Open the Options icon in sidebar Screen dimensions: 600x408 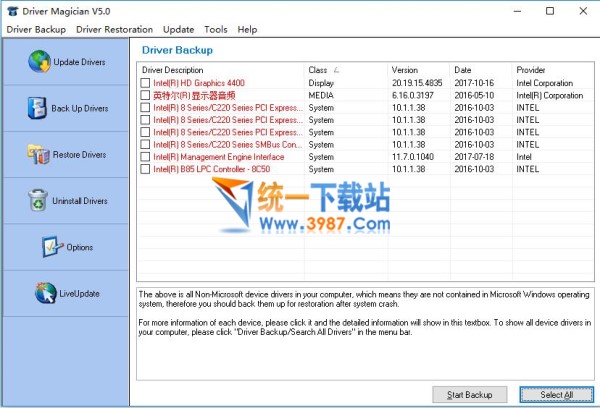pos(52,247)
